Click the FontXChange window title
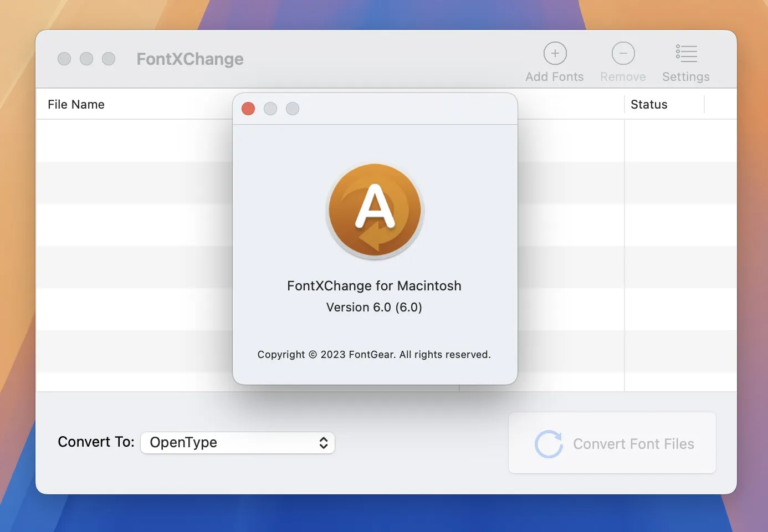This screenshot has width=768, height=532. (x=190, y=59)
